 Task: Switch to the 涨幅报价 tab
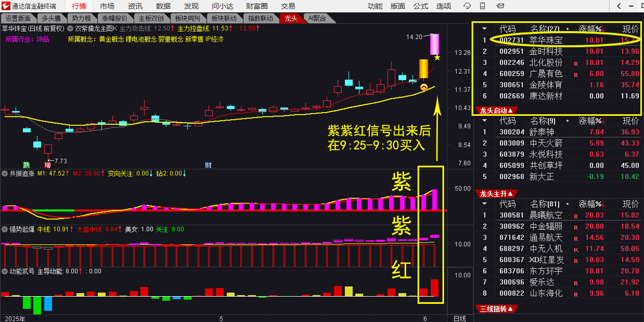coord(114,18)
